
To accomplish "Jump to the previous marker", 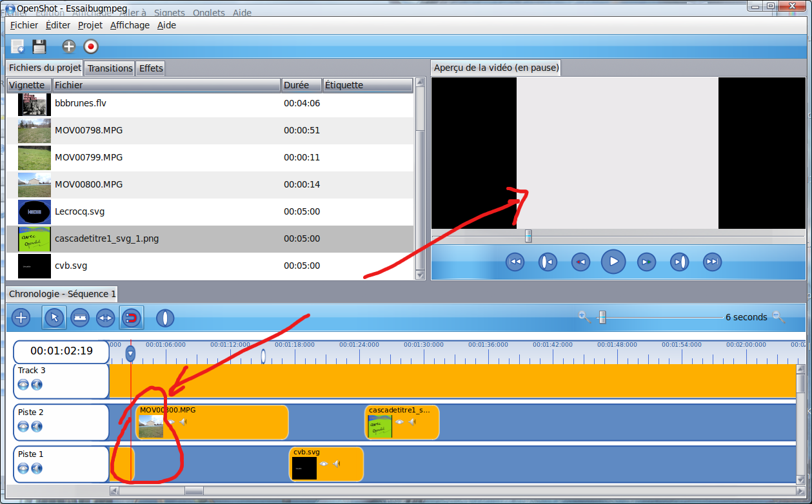I will (x=548, y=262).
